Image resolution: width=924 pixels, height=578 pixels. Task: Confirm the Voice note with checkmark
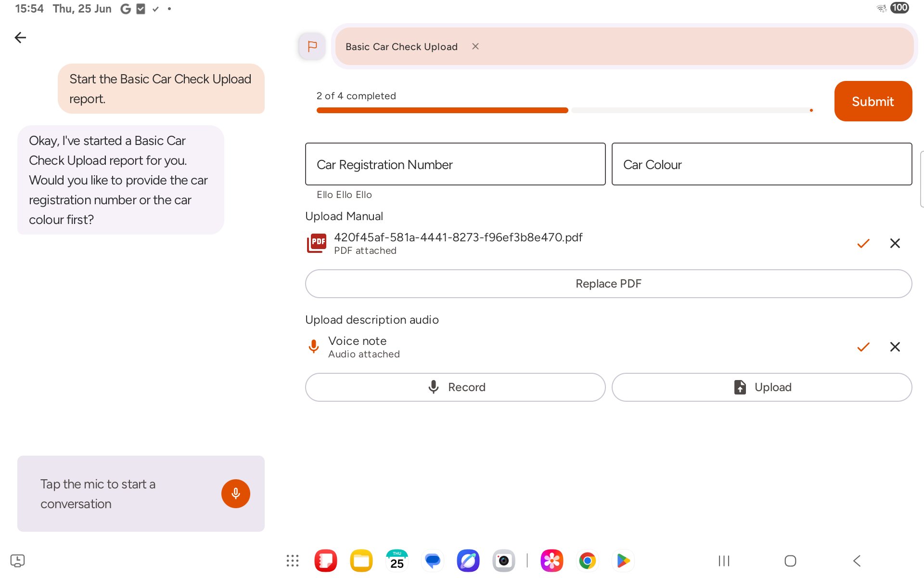[863, 347]
